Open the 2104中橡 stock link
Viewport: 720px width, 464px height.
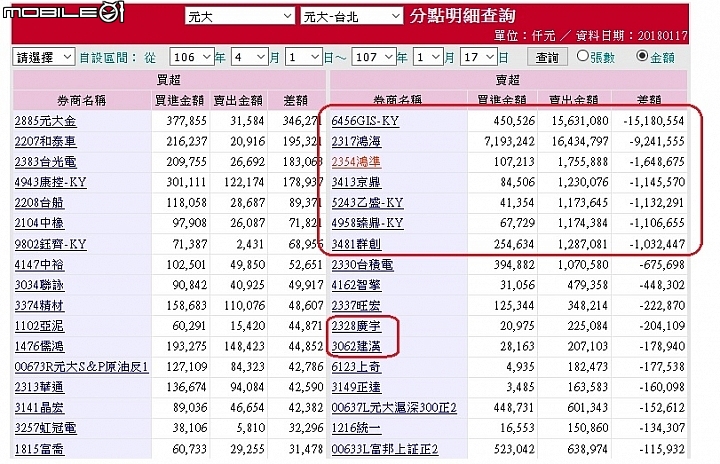pos(39,223)
